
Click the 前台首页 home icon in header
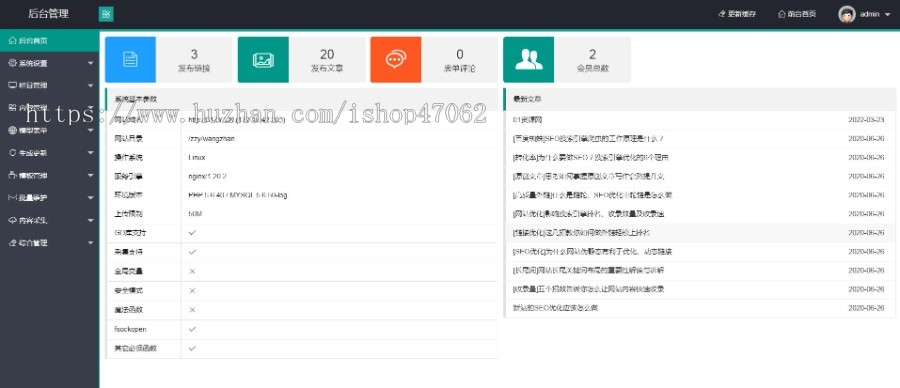click(x=781, y=14)
